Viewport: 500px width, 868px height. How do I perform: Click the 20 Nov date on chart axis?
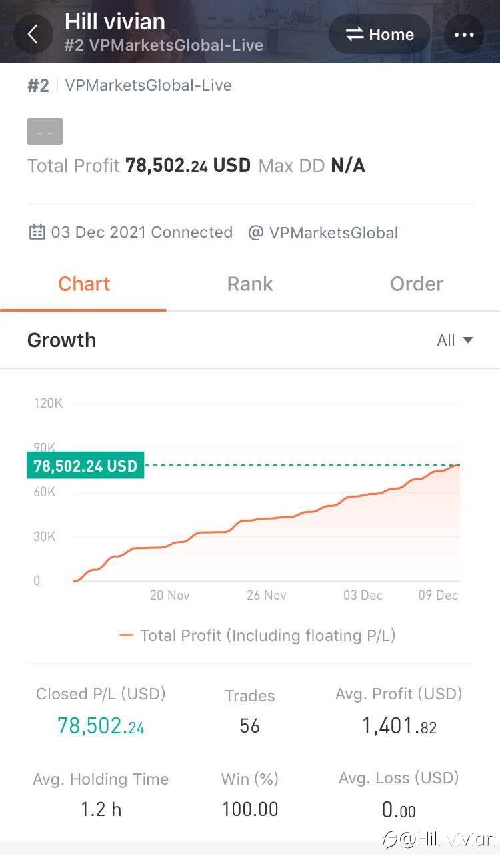click(x=169, y=595)
